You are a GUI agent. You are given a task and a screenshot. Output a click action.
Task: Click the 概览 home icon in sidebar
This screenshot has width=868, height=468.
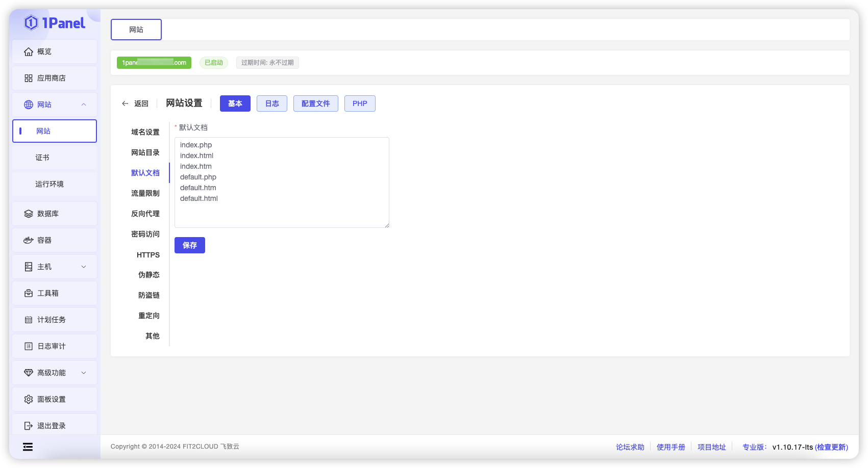coord(29,51)
